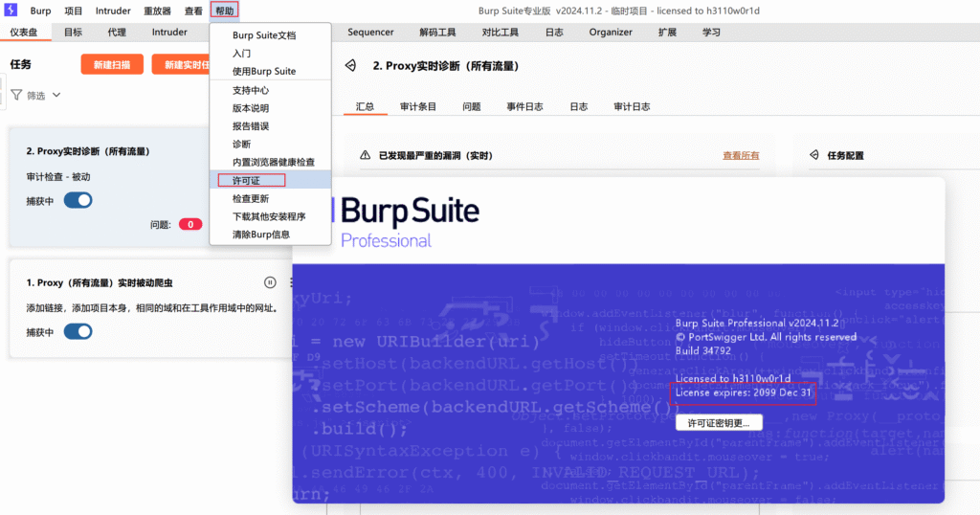
Task: Click the 新建实时任务 button
Action: pyautogui.click(x=181, y=64)
